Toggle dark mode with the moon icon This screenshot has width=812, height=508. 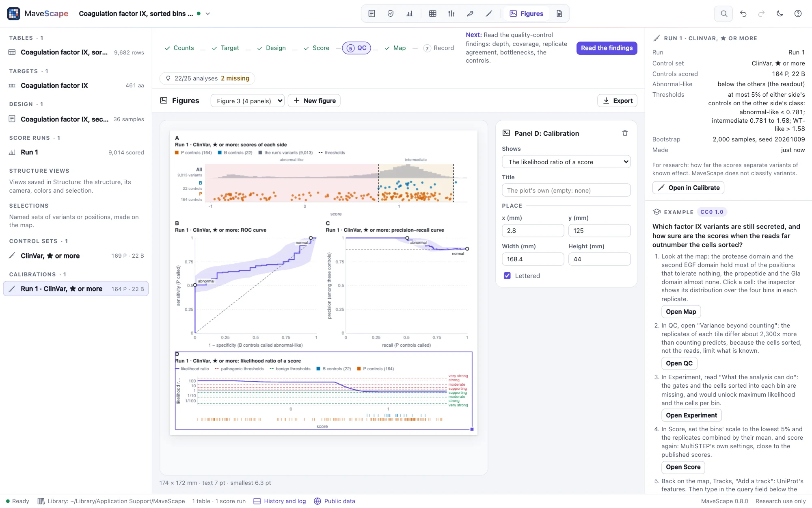tap(780, 13)
